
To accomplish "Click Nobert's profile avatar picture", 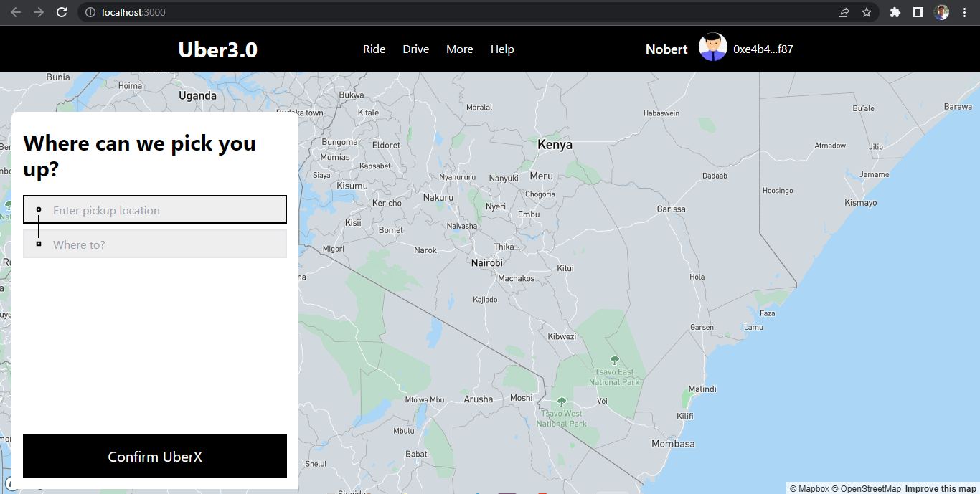I will [713, 47].
